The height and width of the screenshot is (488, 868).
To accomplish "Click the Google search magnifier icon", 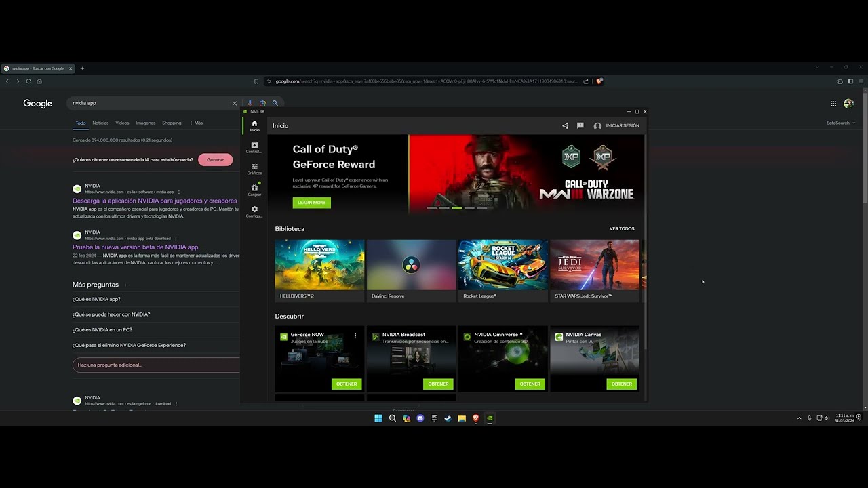I will [275, 103].
